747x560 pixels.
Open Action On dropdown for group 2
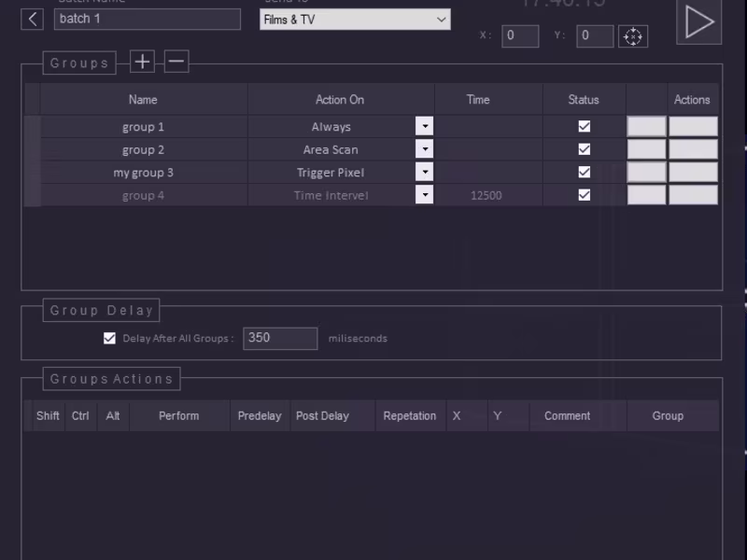pyautogui.click(x=424, y=149)
